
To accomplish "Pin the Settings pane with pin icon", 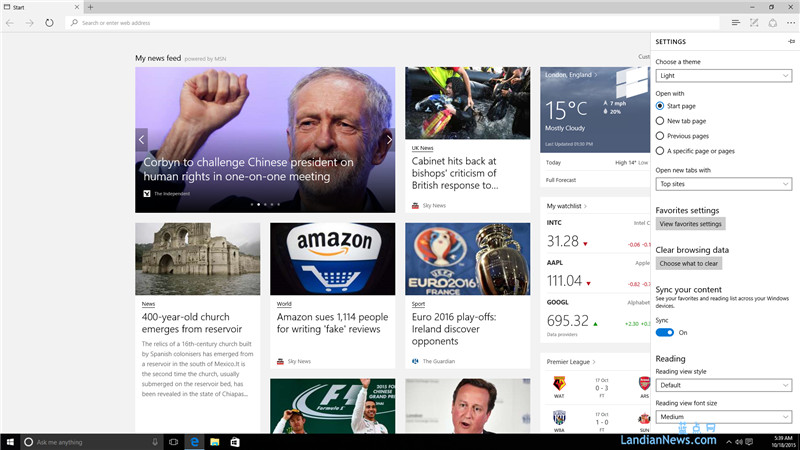I will (791, 41).
